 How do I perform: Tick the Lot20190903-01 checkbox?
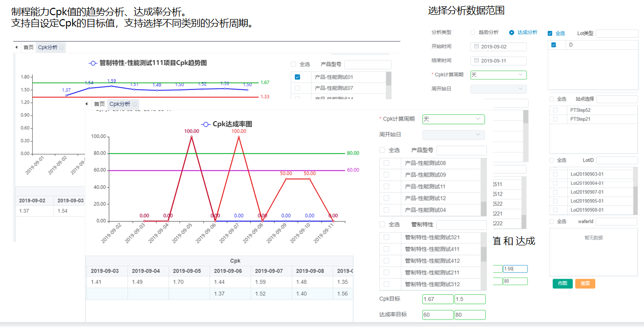555,174
